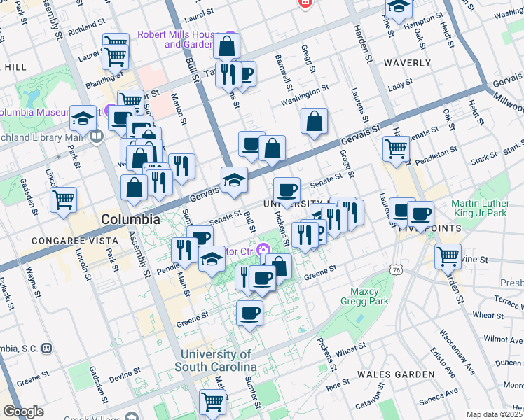The image size is (524, 420).
Task: Select the coffee cup marker on Senate St near Pickens St
Action: click(287, 190)
